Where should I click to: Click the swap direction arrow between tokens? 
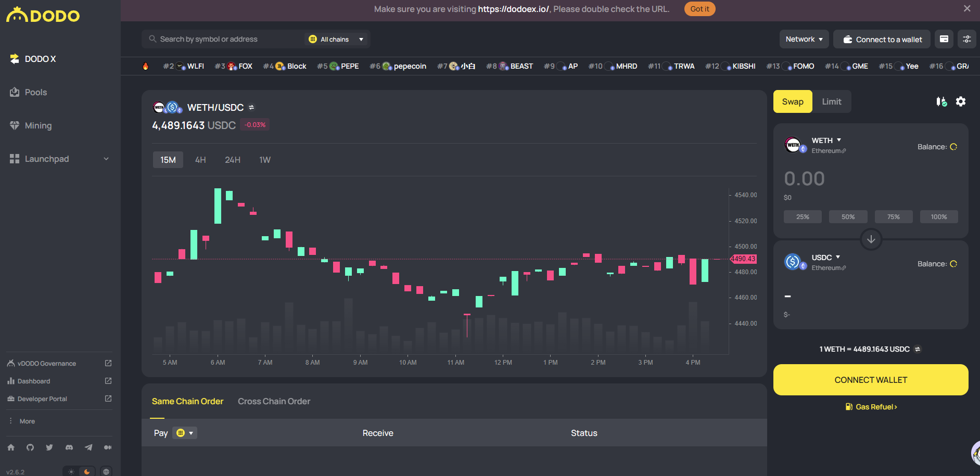[871, 239]
